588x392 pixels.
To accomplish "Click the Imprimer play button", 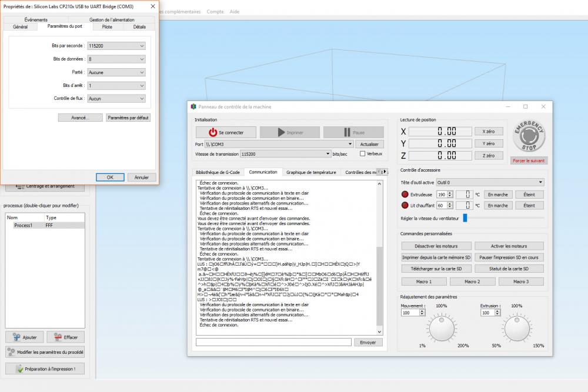I will [290, 132].
